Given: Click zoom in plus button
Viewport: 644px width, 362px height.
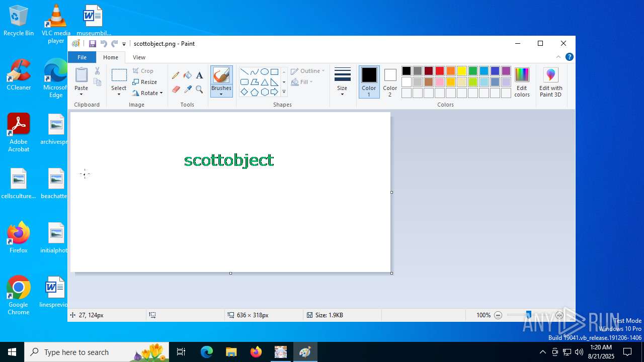Looking at the screenshot, I should [559, 315].
